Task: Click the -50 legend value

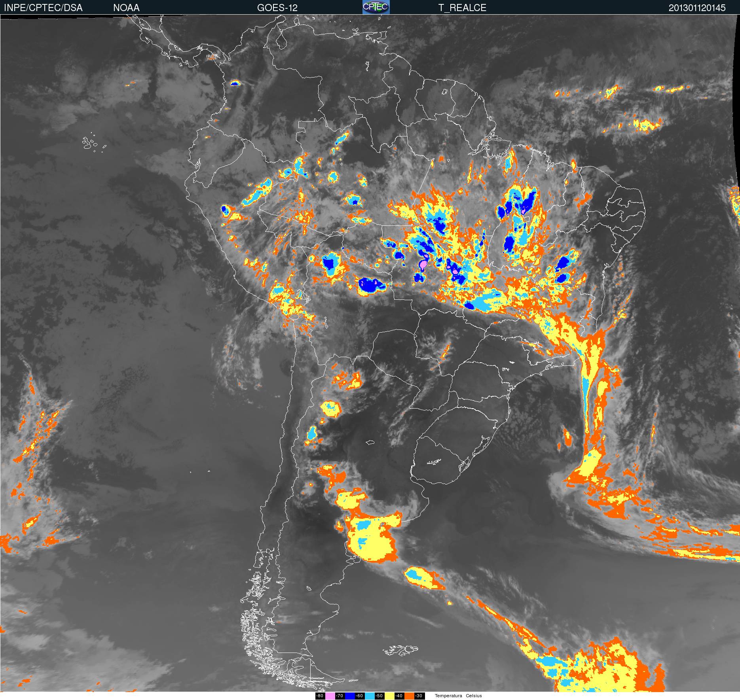Action: click(379, 696)
